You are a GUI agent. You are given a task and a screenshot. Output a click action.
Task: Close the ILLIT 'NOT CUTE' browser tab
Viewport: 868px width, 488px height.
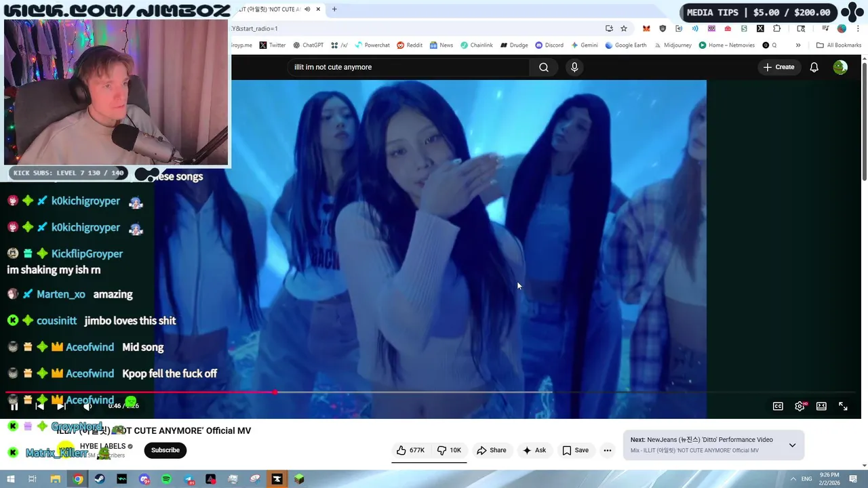click(x=318, y=9)
